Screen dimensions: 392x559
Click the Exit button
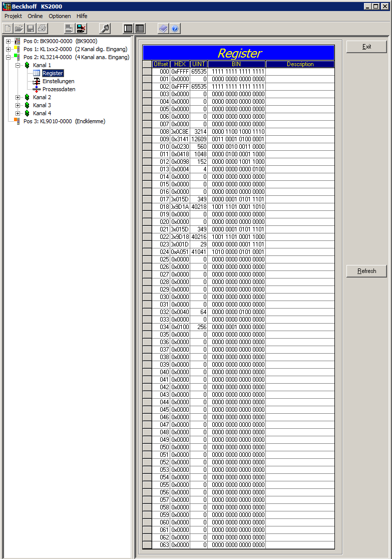[366, 47]
